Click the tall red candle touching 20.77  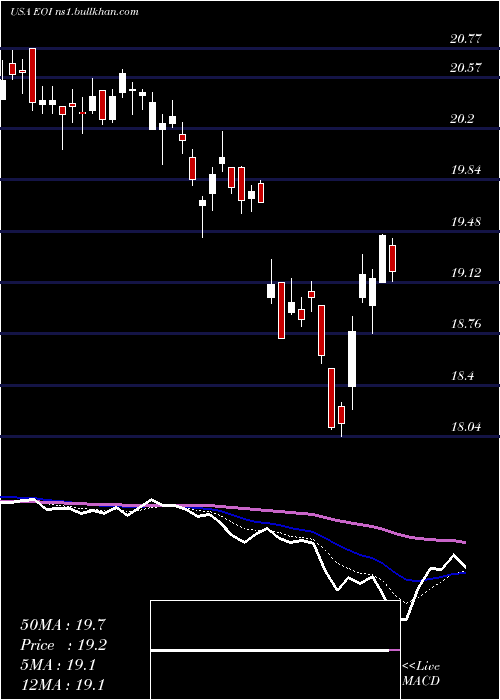32,75
